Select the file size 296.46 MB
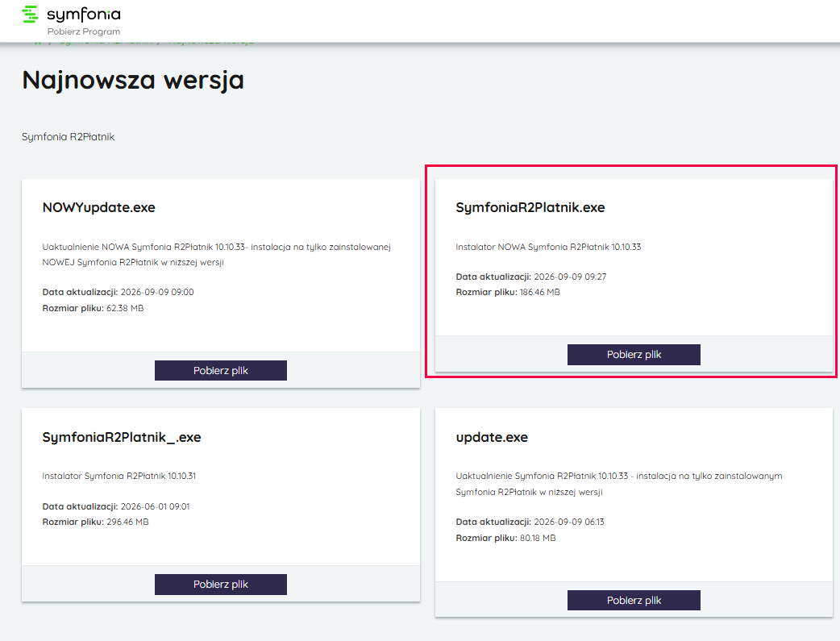The width and height of the screenshot is (840, 641). [127, 522]
